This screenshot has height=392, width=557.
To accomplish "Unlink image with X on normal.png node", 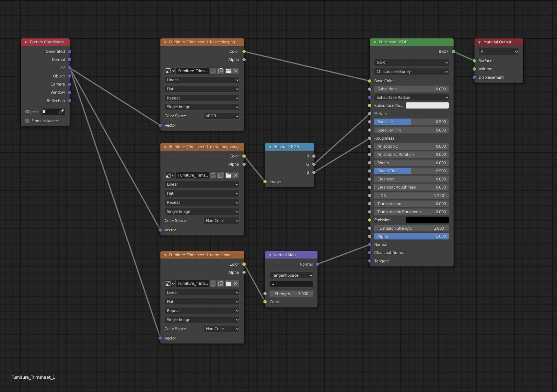I will pyautogui.click(x=236, y=283).
